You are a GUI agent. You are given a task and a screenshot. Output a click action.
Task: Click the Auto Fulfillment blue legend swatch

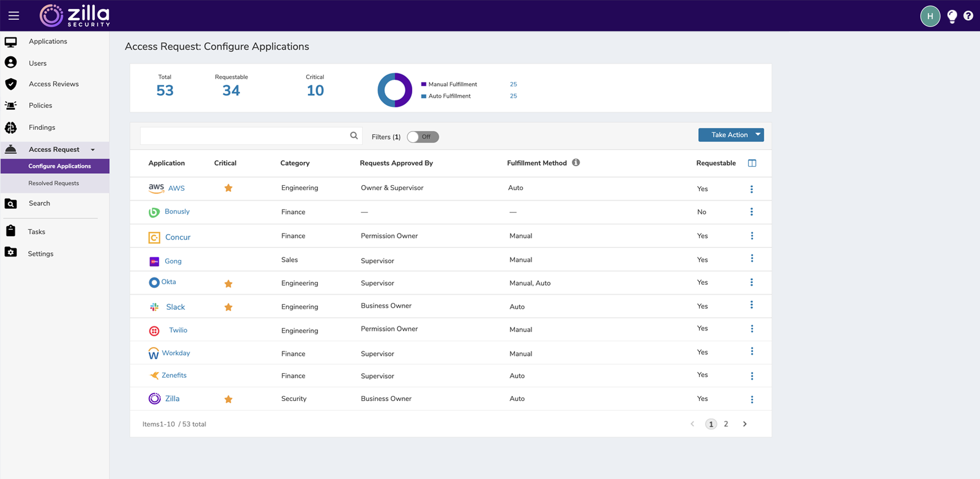tap(423, 96)
